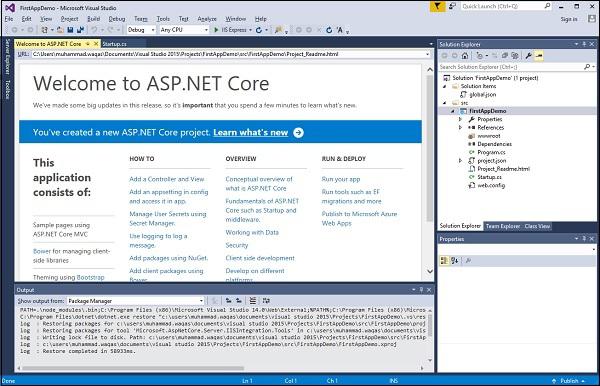Expand the References node

460,127
